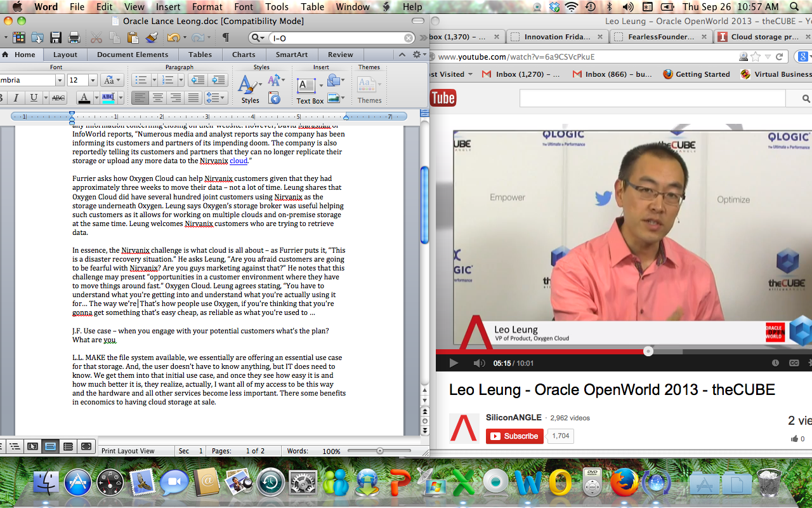Image resolution: width=812 pixels, height=508 pixels.
Task: Click the Shape insert icon
Action: point(334,81)
